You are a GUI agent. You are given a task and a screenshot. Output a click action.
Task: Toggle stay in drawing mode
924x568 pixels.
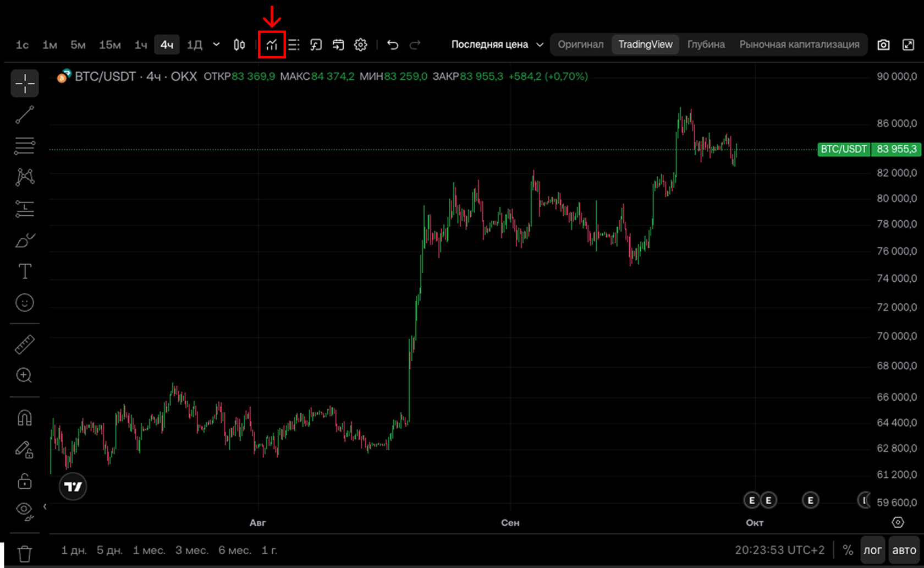pos(24,450)
